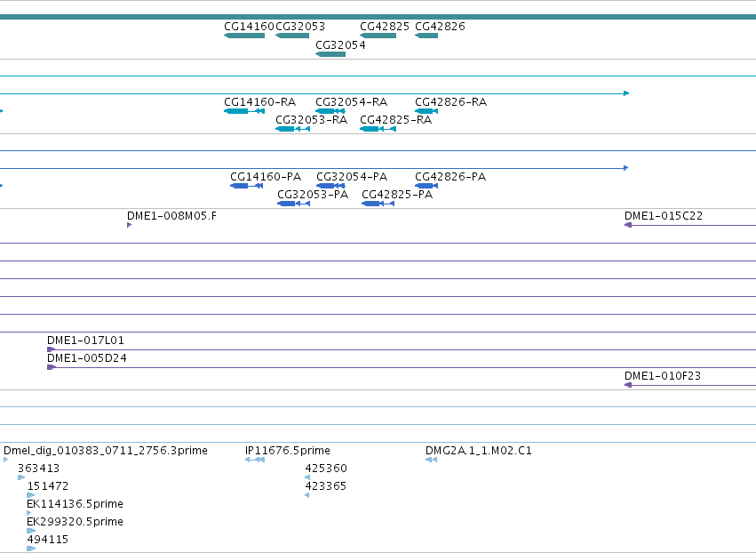This screenshot has height=553, width=756.
Task: Select the DME1-017L01 feature arrowhead
Action: coord(52,349)
